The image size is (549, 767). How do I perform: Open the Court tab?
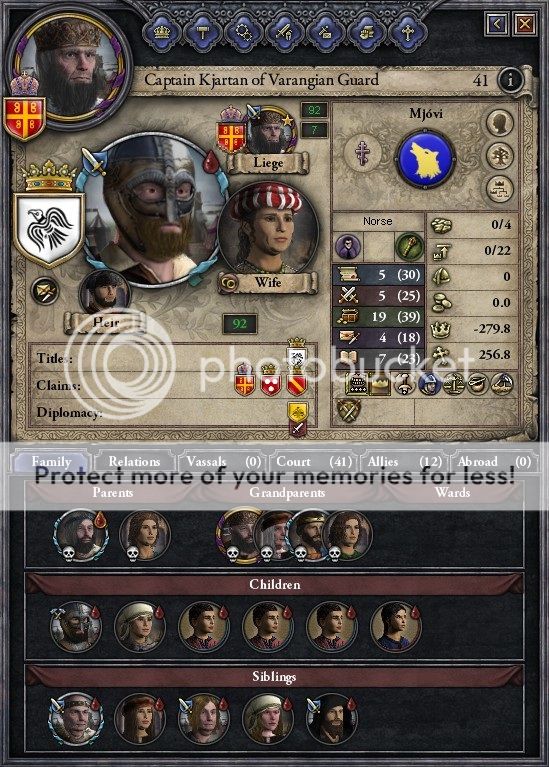pyautogui.click(x=314, y=461)
